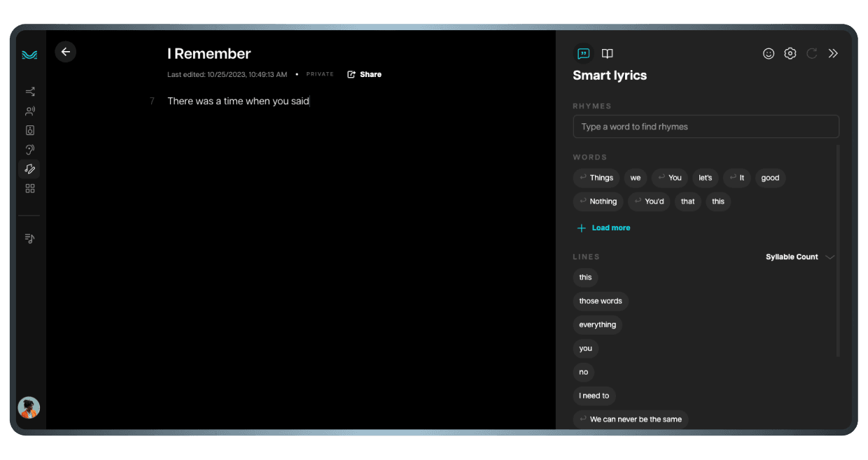Collapse the Smart lyrics panel with double chevron
The width and height of the screenshot is (868, 460).
click(833, 54)
